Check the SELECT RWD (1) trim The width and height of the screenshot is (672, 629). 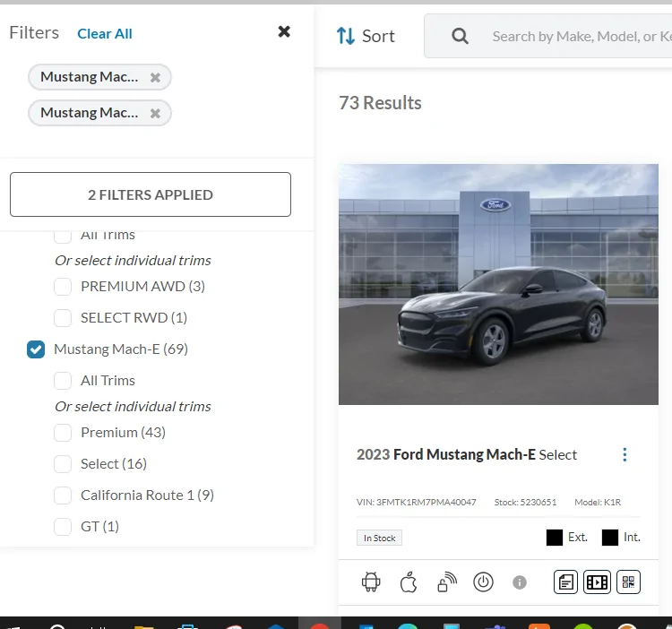pyautogui.click(x=63, y=317)
